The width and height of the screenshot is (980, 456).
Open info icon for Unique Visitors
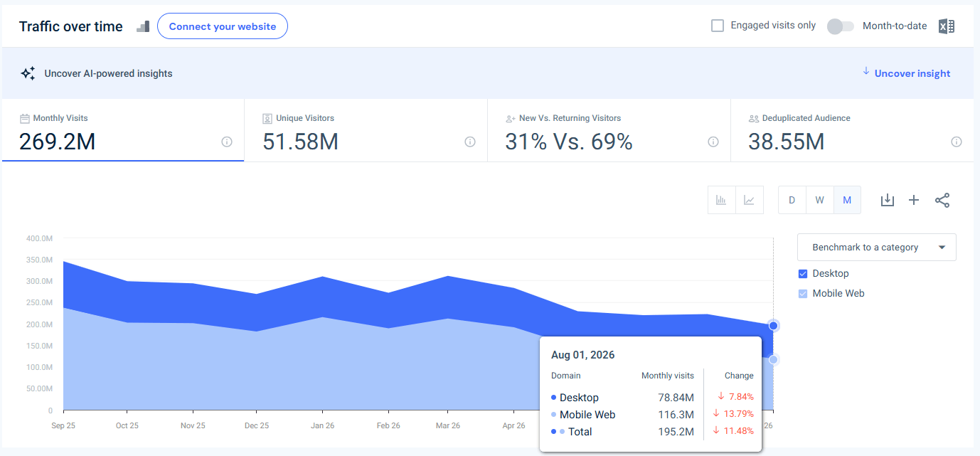[470, 142]
